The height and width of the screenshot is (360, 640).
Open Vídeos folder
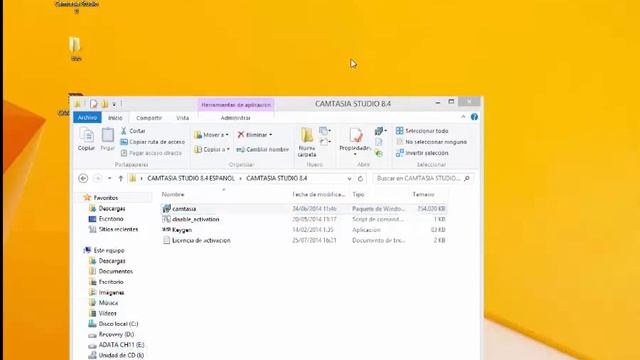coord(107,313)
